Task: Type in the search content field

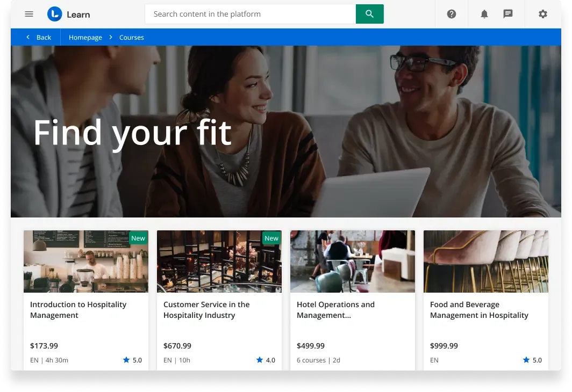Action: (250, 14)
